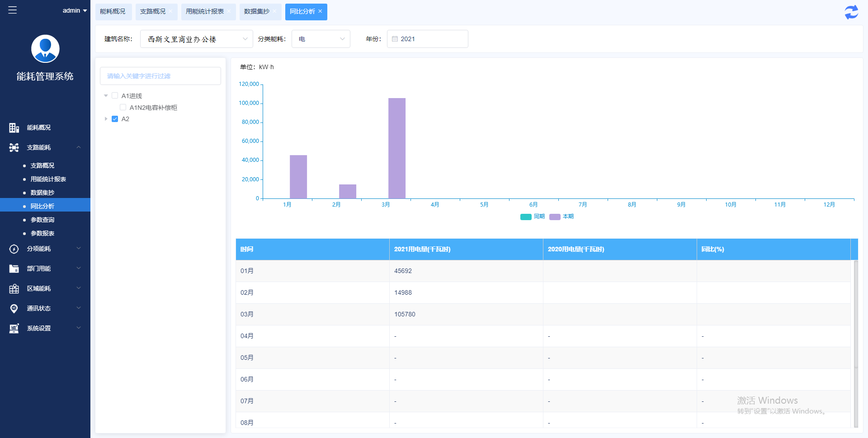
Task: Click the 区域能耗 building icon
Action: pos(14,289)
